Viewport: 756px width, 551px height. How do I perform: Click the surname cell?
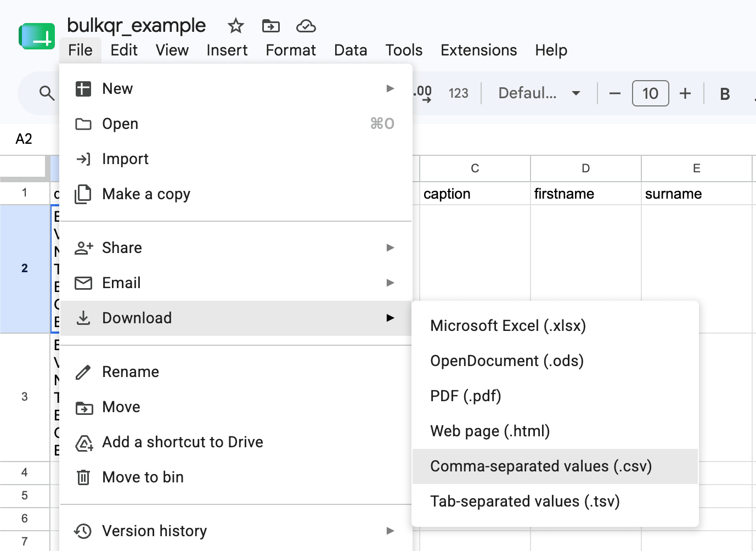point(697,194)
